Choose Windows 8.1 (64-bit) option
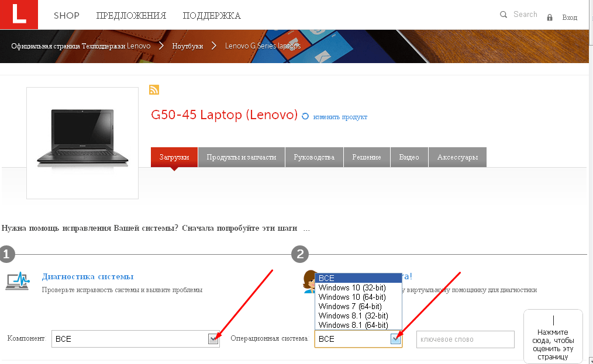 click(x=358, y=325)
